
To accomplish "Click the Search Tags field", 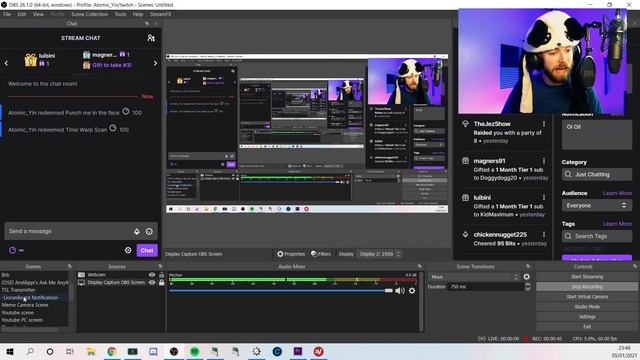I will click(597, 236).
